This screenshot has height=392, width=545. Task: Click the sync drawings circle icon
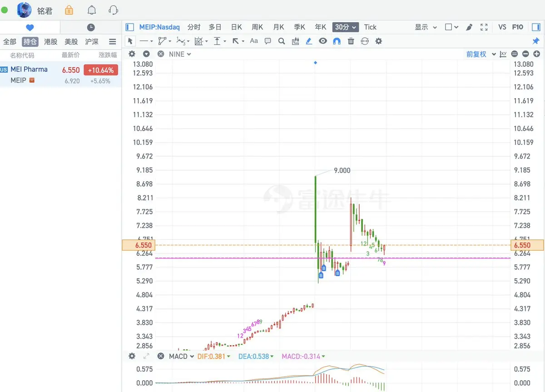365,41
